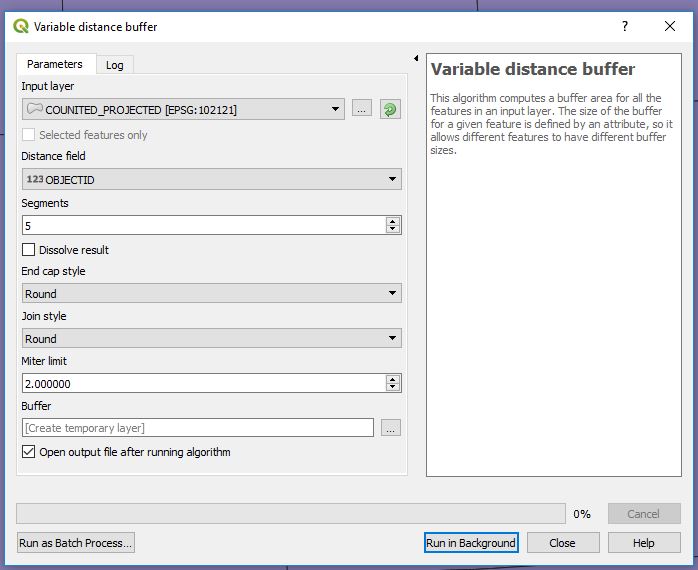Toggle Selected features only checkbox
The image size is (698, 570).
[29, 135]
